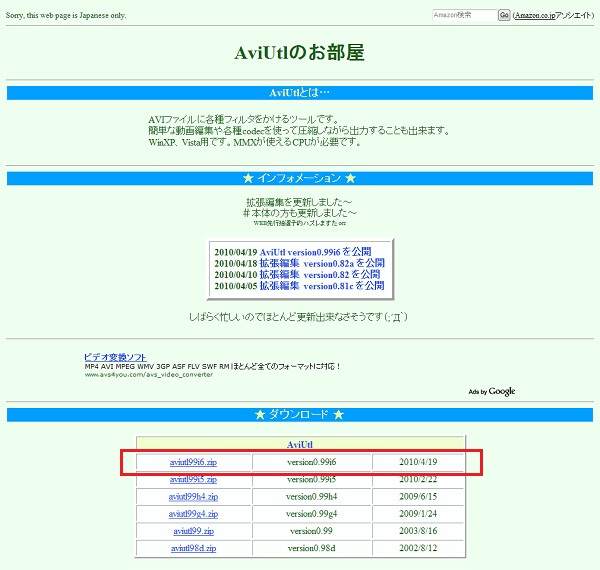600x570 pixels.
Task: Click the 'Sorry, this web page is Japanese only' text
Action: coord(66,16)
